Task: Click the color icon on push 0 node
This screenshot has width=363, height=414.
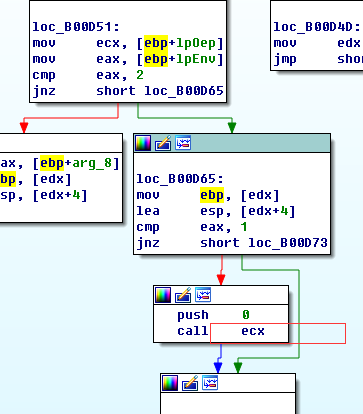Action: (x=163, y=295)
